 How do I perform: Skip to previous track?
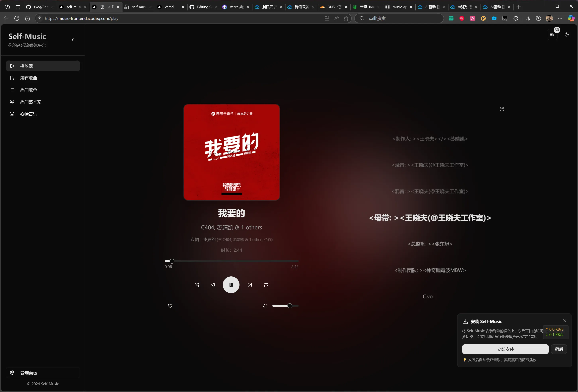coord(213,285)
